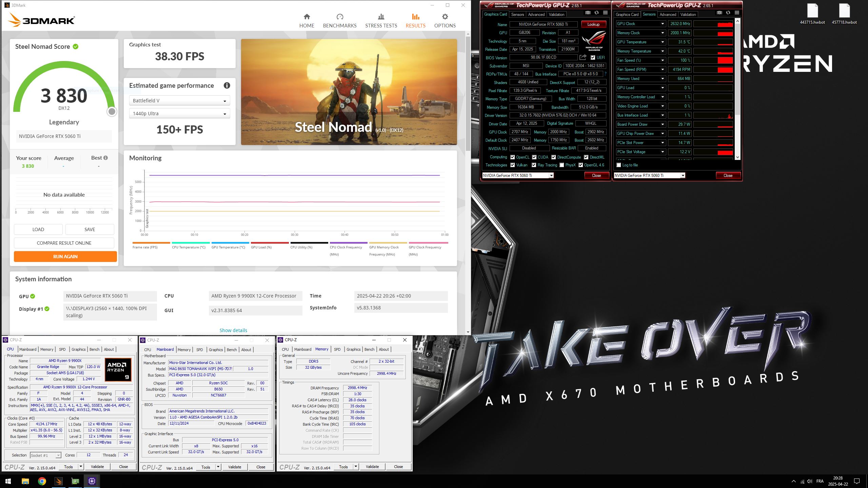Click the Lookup button in GPU-Z

593,24
